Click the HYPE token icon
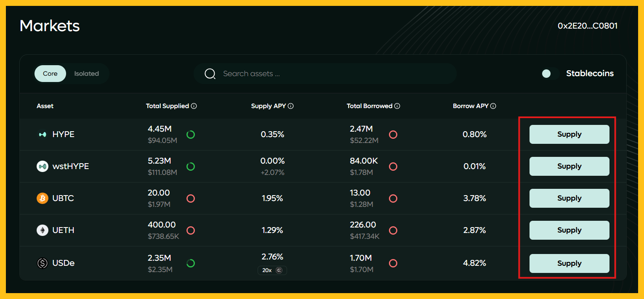 click(x=43, y=135)
